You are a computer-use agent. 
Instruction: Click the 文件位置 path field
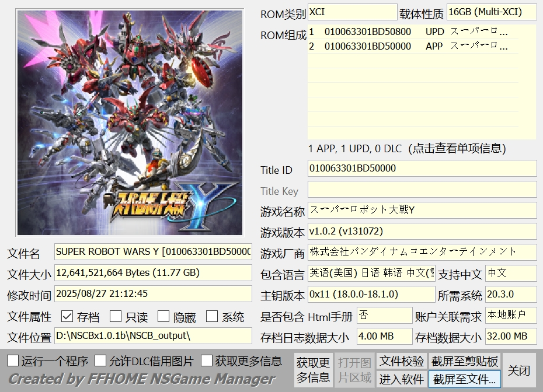(153, 336)
